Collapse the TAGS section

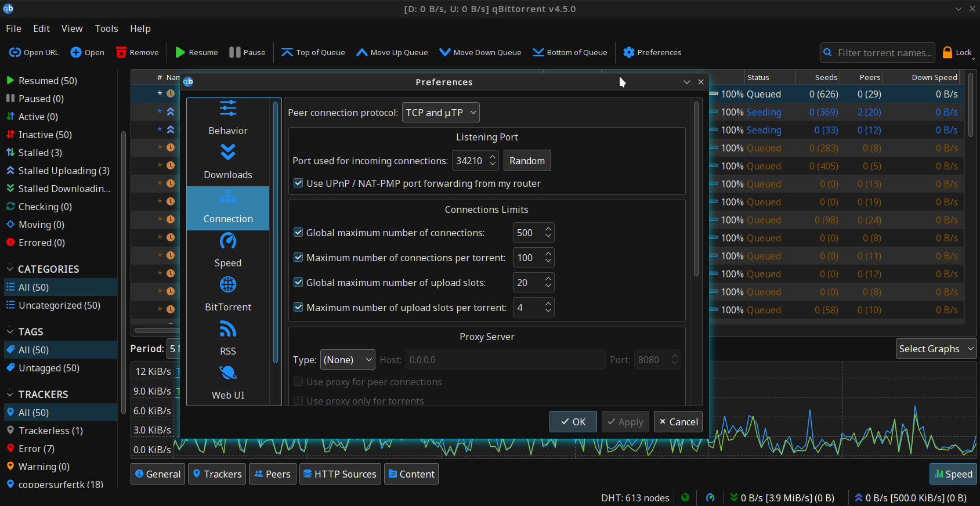coord(10,332)
